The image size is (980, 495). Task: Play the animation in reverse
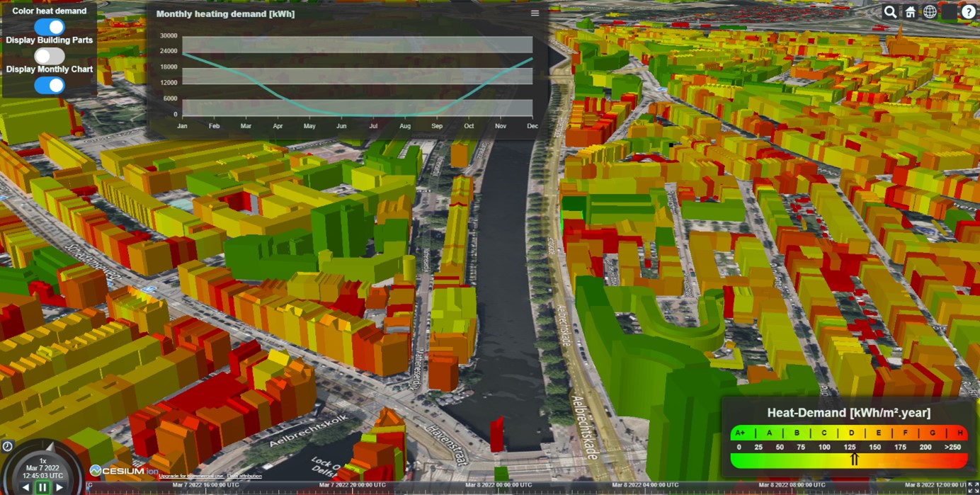(25, 487)
